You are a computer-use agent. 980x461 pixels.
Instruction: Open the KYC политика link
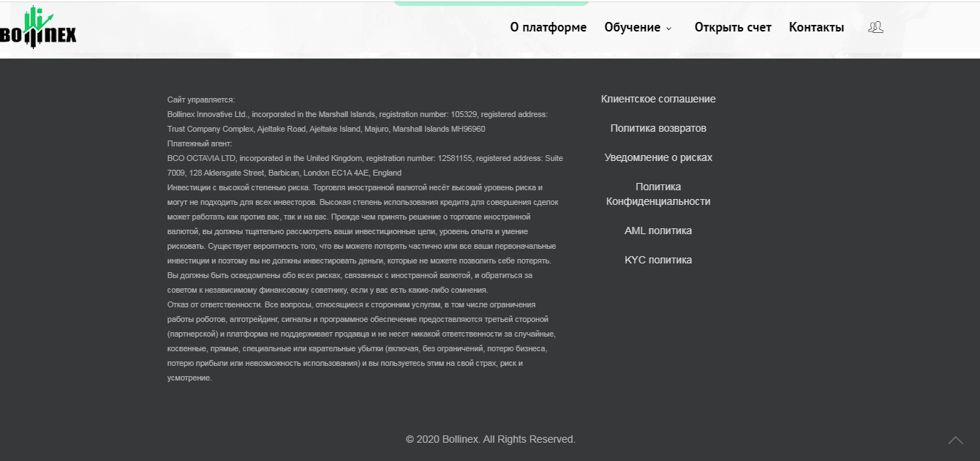tap(658, 260)
